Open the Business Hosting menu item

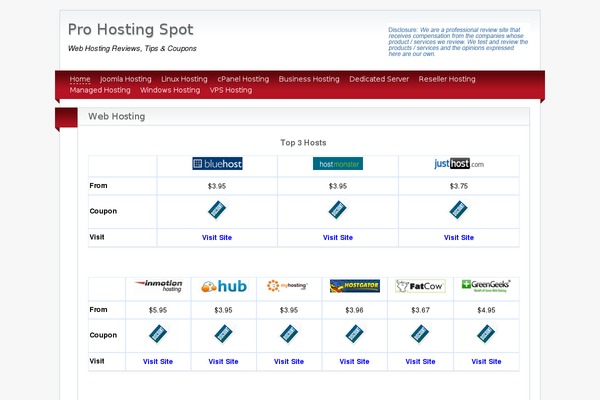point(309,79)
